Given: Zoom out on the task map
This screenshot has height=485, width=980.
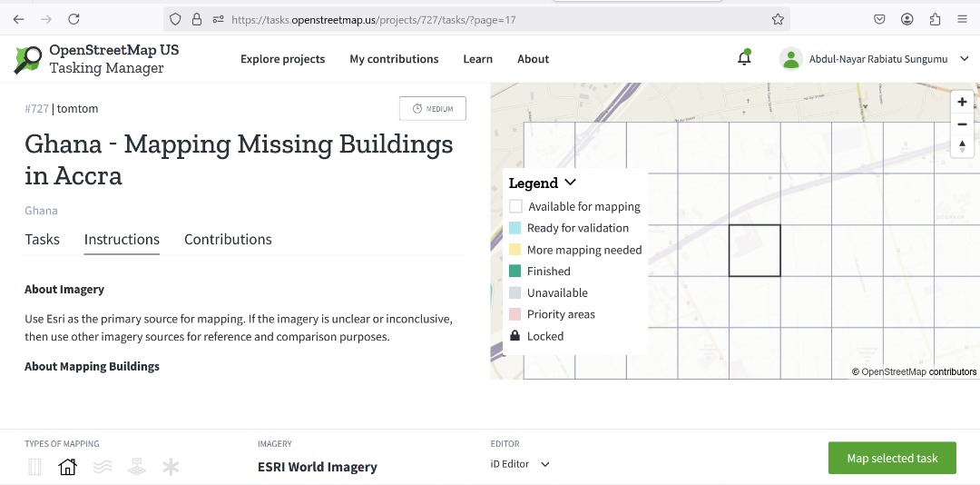Looking at the screenshot, I should click(962, 124).
